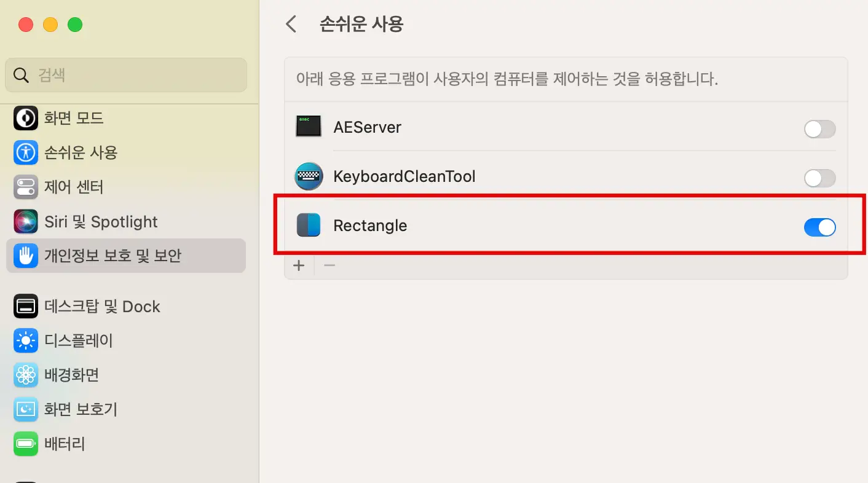Click the minus button to remove an app
868x483 pixels.
329,265
